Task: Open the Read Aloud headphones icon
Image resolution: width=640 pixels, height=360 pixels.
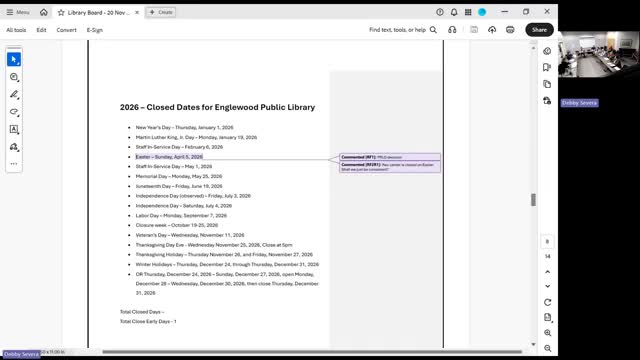Action: click(452, 30)
